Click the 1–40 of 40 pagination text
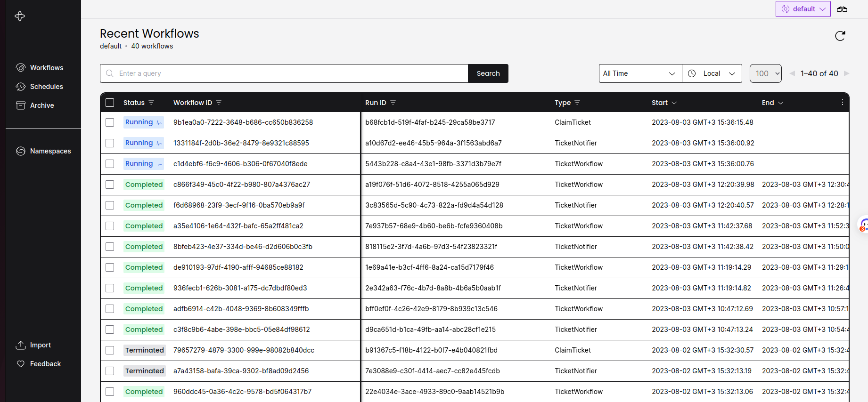This screenshot has height=402, width=868. tap(819, 73)
